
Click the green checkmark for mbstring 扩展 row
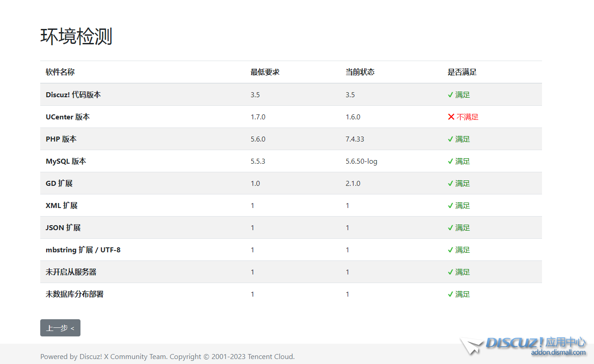coord(450,250)
